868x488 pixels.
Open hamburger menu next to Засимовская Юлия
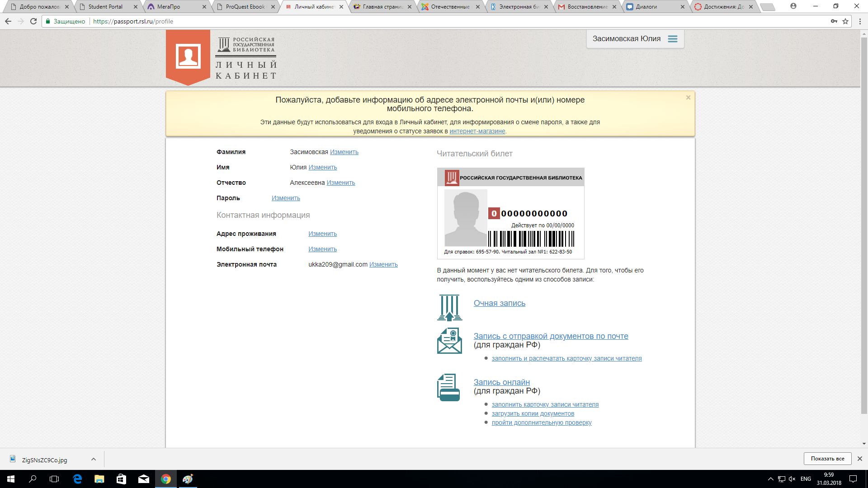[x=673, y=39]
